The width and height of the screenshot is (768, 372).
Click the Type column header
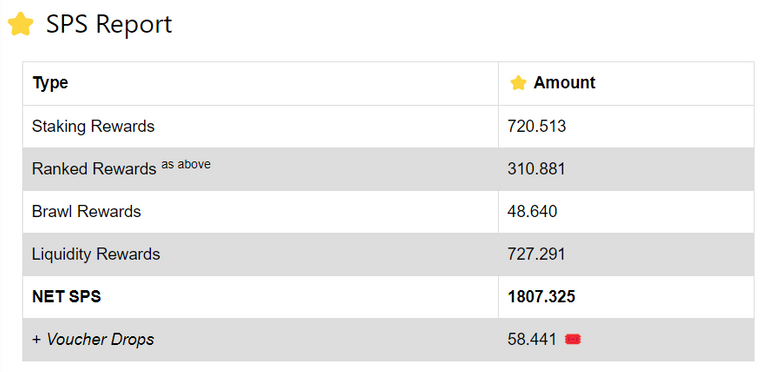[x=50, y=83]
